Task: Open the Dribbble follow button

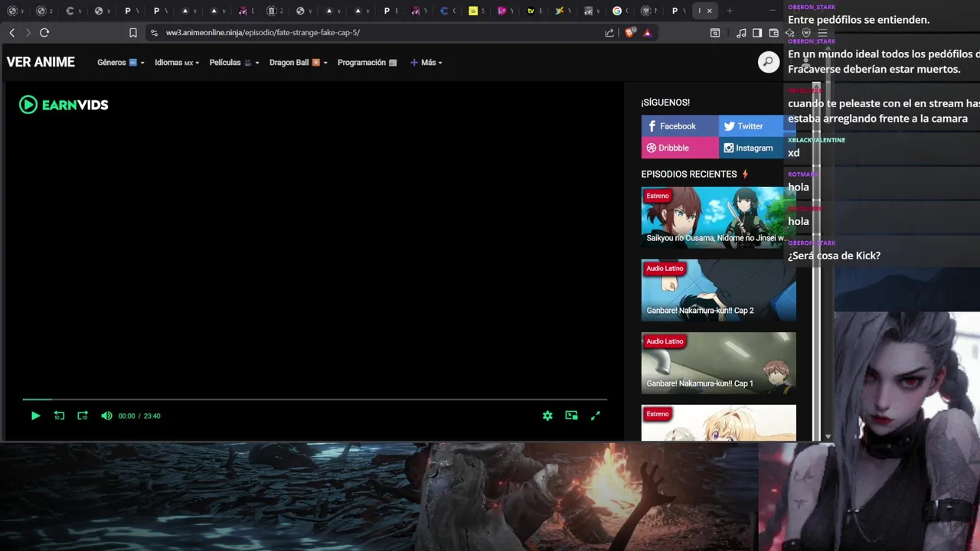Action: click(x=680, y=148)
